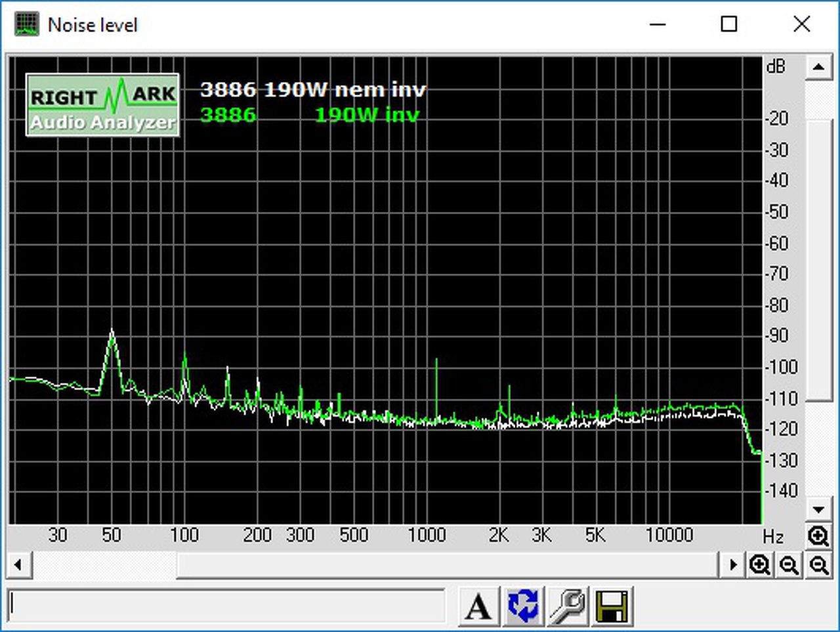Click the vertical scrollbar up arrow
This screenshot has width=840, height=632.
(818, 68)
